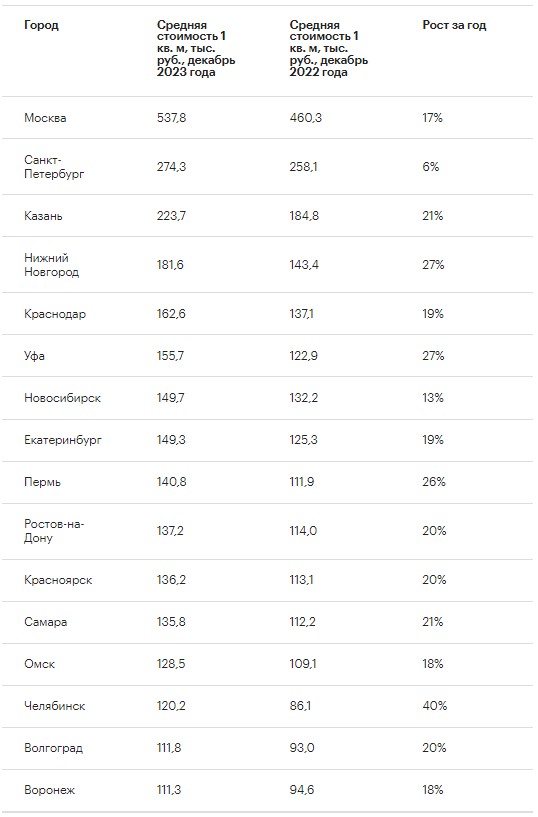Click the 40% growth value for Челябинск
Screen dimensions: 538x817
click(434, 705)
